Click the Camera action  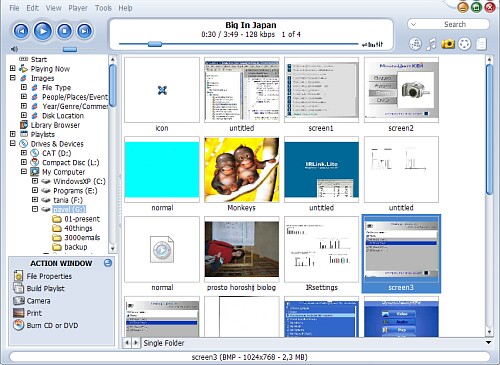pos(38,301)
